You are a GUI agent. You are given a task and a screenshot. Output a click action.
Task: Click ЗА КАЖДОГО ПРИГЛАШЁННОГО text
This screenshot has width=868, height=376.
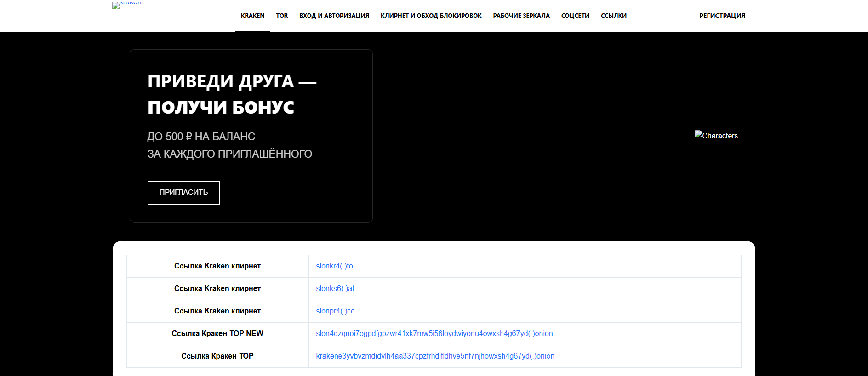point(229,154)
